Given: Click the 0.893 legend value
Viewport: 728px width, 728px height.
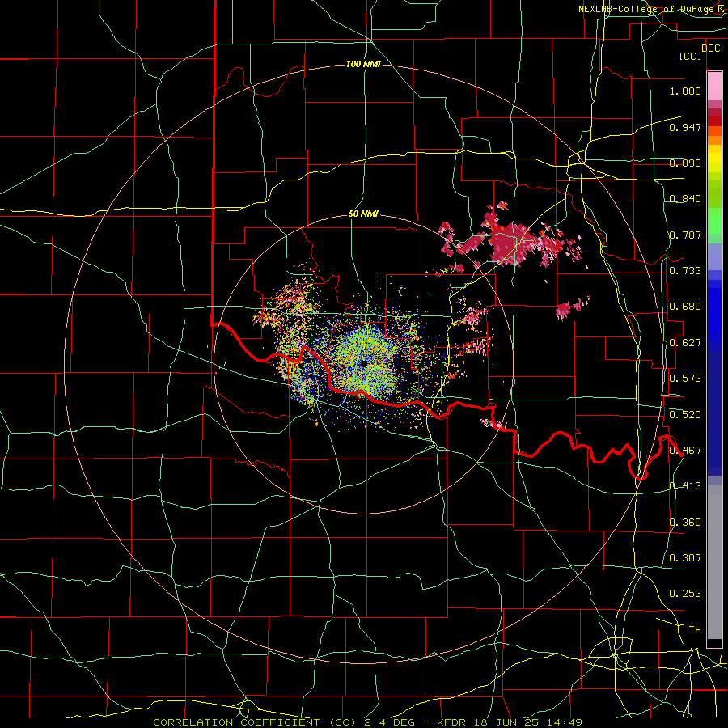Looking at the screenshot, I should (x=685, y=163).
